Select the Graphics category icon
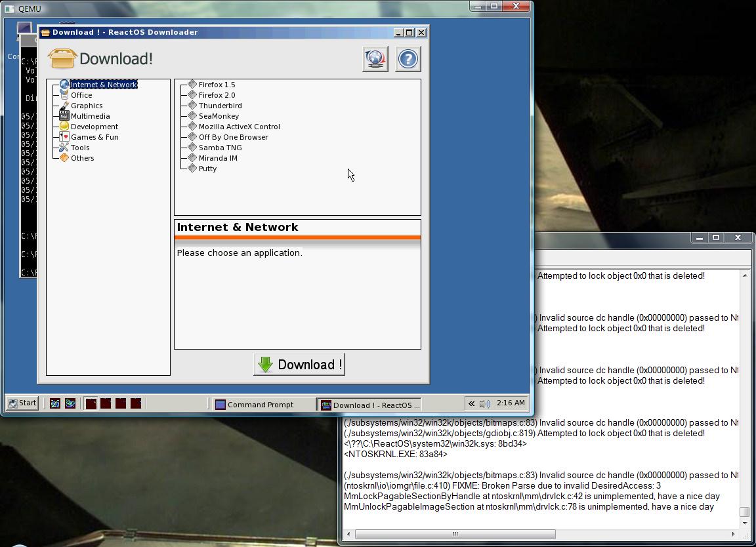This screenshot has width=756, height=547. click(64, 106)
